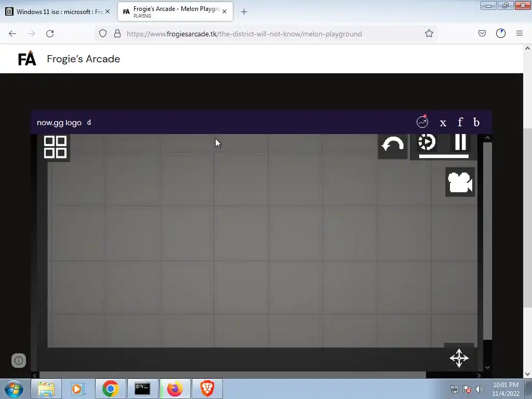532x399 pixels.
Task: Close the Frogie's Arcade tab
Action: (x=224, y=11)
